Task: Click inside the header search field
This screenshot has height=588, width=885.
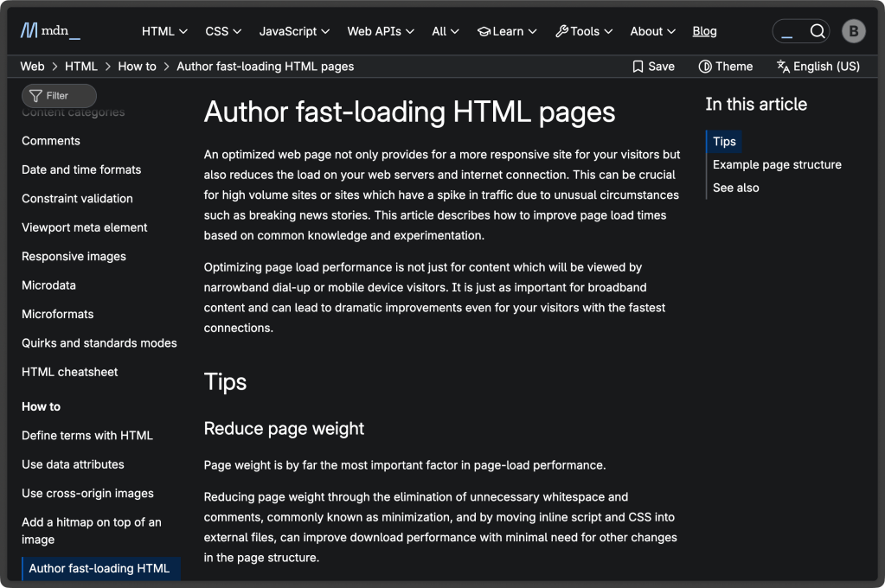Action: tap(789, 32)
